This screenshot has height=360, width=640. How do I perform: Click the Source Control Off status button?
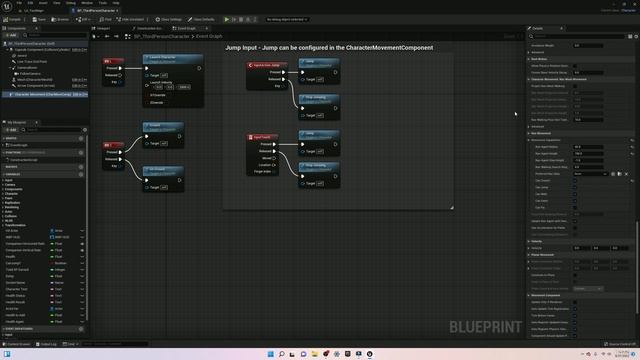(620, 344)
